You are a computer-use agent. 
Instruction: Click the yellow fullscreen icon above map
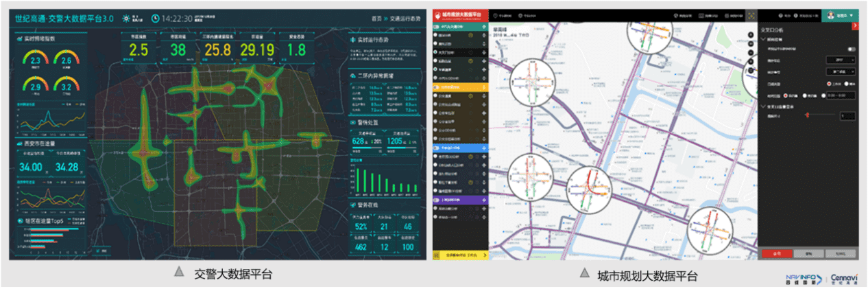point(751,15)
